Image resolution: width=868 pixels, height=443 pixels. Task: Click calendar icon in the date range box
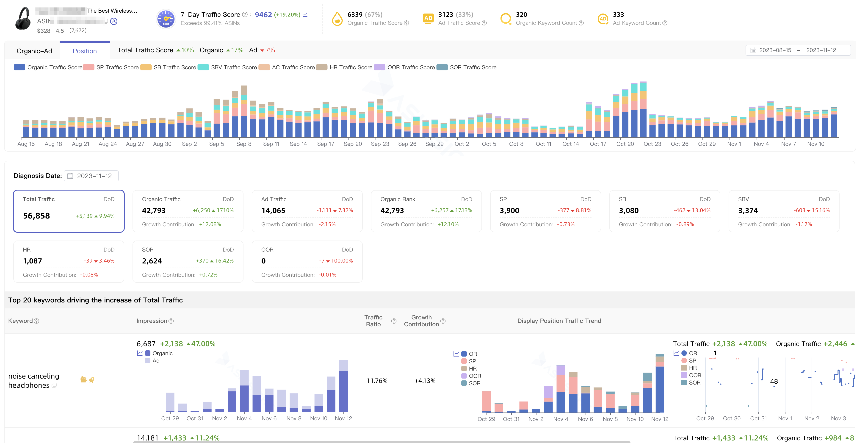(x=753, y=50)
